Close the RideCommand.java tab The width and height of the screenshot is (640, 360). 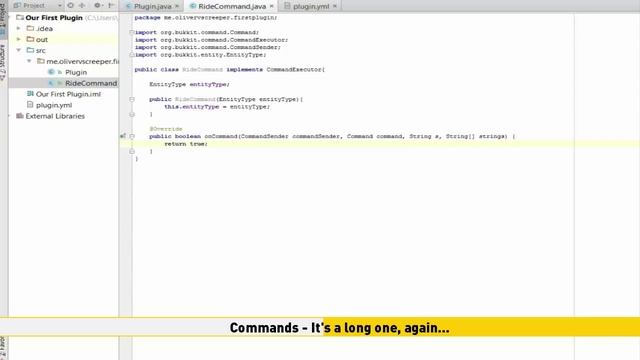tap(271, 6)
